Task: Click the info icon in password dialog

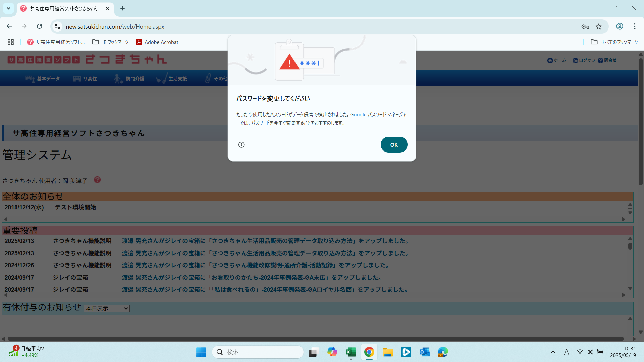Action: pos(241,145)
